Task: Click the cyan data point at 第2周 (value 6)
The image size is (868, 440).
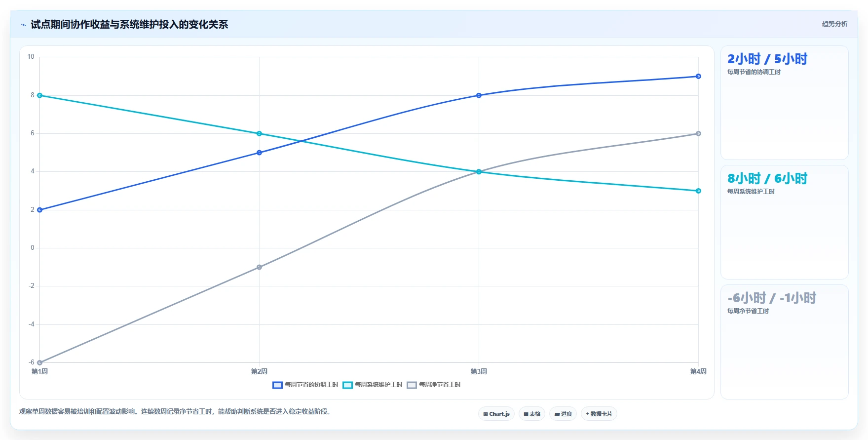Action: point(259,133)
